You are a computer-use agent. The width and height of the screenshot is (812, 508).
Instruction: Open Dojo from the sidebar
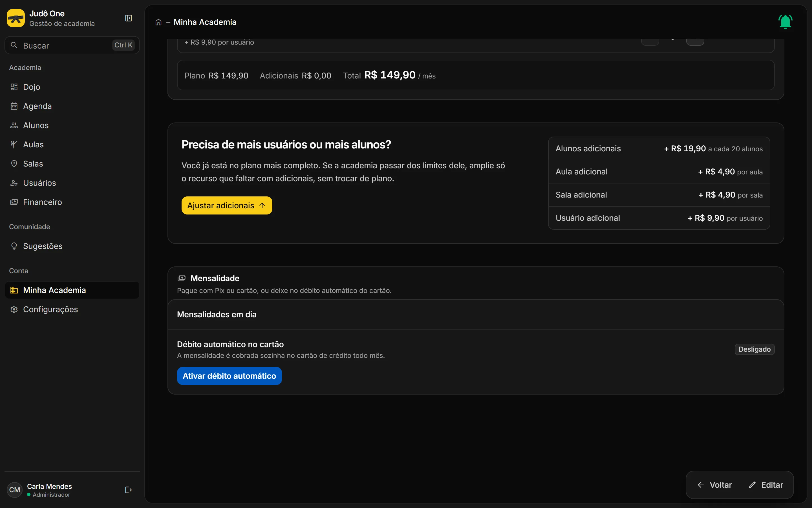tap(72, 87)
